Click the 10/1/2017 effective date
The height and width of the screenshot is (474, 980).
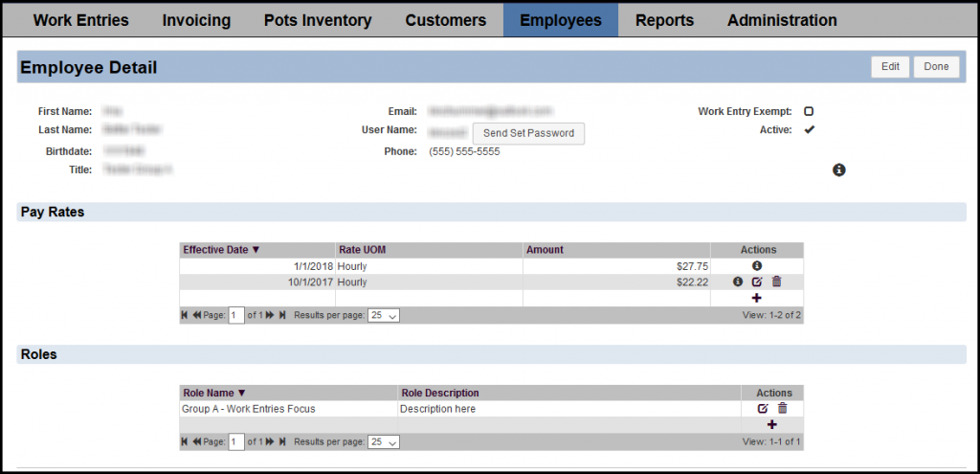[x=311, y=282]
